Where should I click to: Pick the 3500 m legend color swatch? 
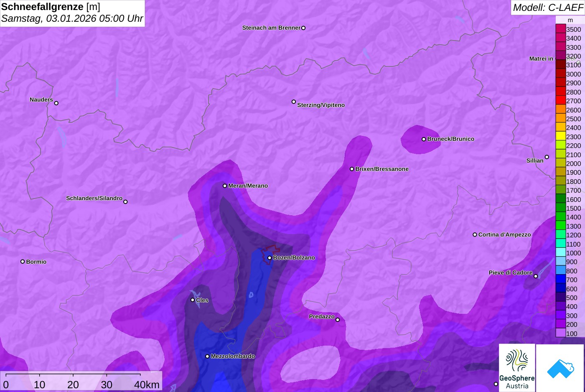(561, 29)
